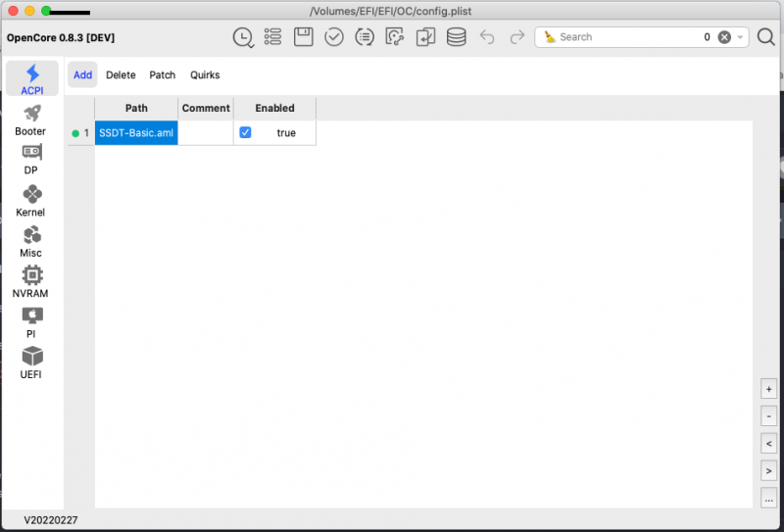This screenshot has height=532, width=784.
Task: Click the OpenCore 0.8.3 [DEV] label
Action: point(61,38)
